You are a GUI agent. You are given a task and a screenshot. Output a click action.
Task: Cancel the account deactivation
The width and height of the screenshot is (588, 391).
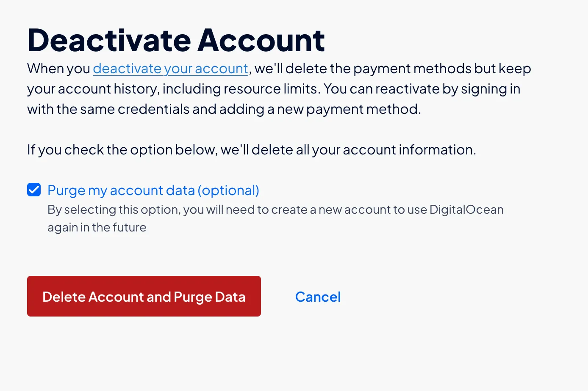318,297
